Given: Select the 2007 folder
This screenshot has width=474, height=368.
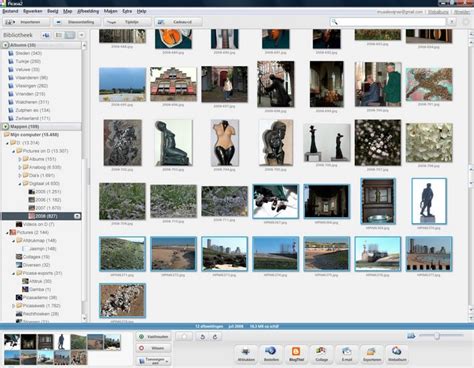Looking at the screenshot, I should [45, 208].
